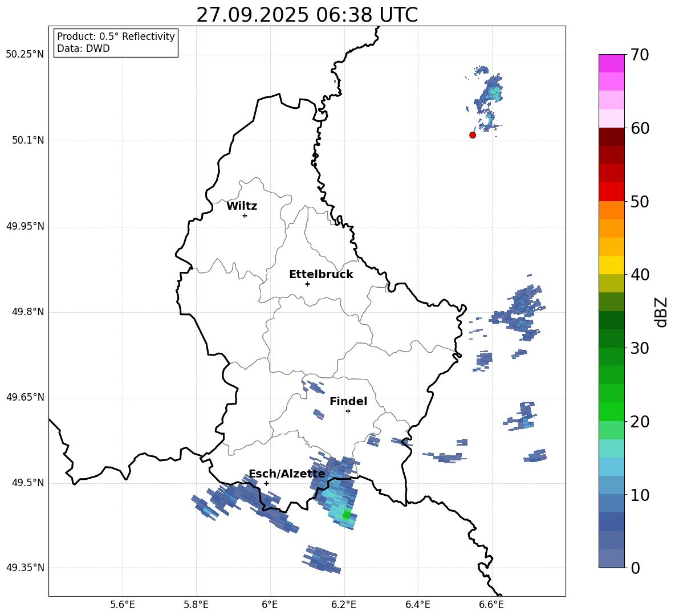Click the dark red swatch just below 60
This screenshot has height=616, width=675.
(611, 137)
